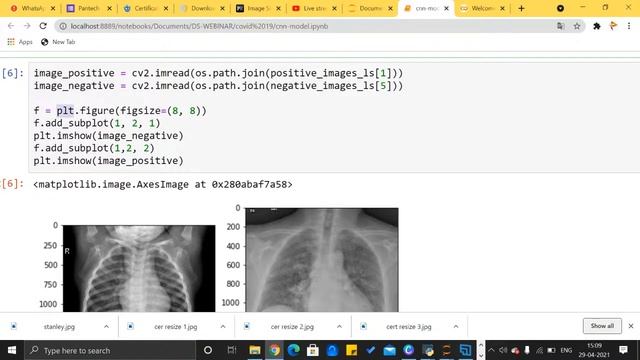
Task: Open Microsoft Store from taskbar
Action: tap(313, 350)
